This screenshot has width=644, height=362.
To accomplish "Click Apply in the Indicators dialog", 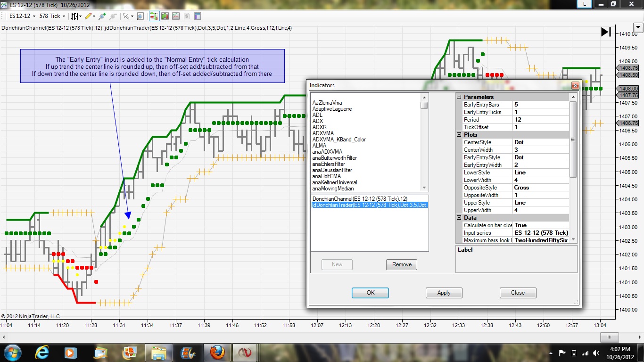I will (x=444, y=293).
